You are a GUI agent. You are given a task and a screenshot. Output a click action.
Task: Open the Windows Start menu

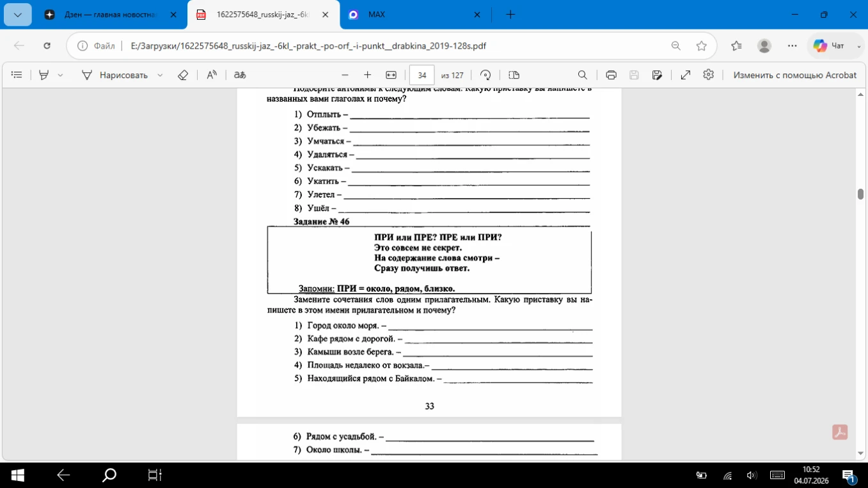(18, 475)
